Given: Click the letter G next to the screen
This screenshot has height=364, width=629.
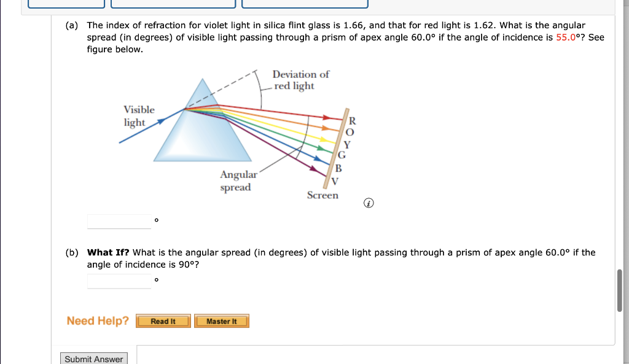Looking at the screenshot, I should pos(342,155).
